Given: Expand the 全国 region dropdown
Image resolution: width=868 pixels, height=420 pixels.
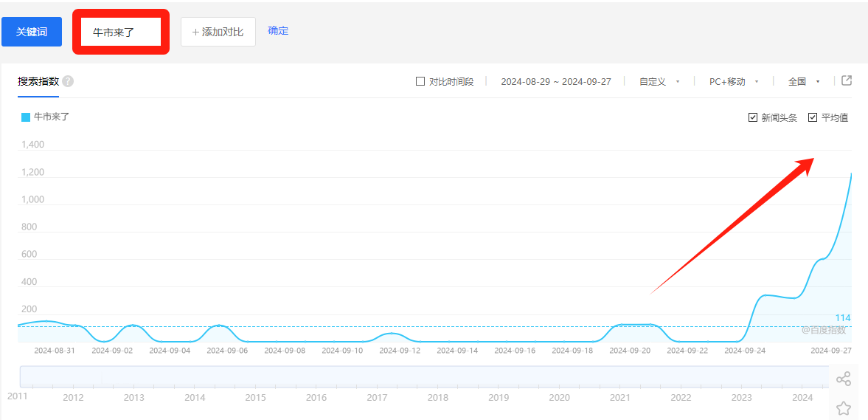Looking at the screenshot, I should pyautogui.click(x=804, y=82).
